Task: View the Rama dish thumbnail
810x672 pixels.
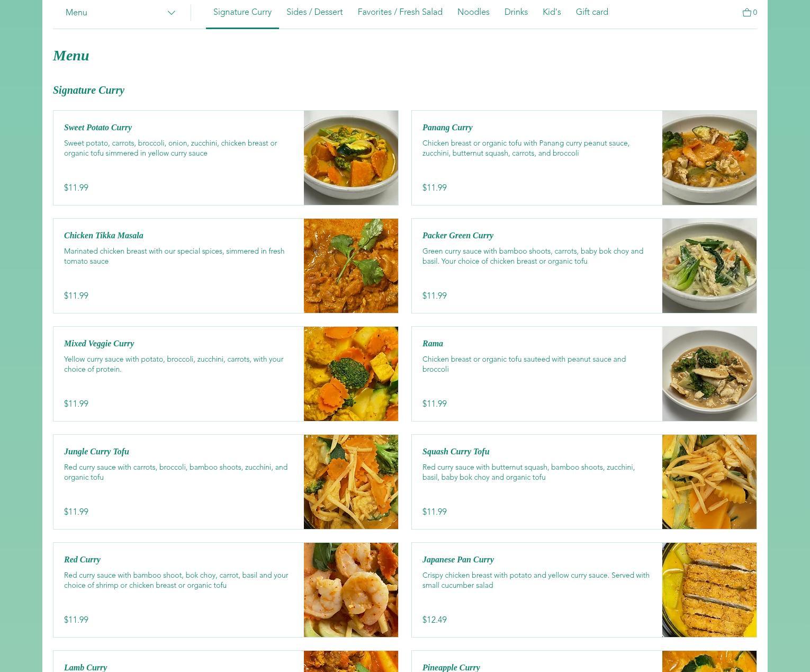Action: 709,374
